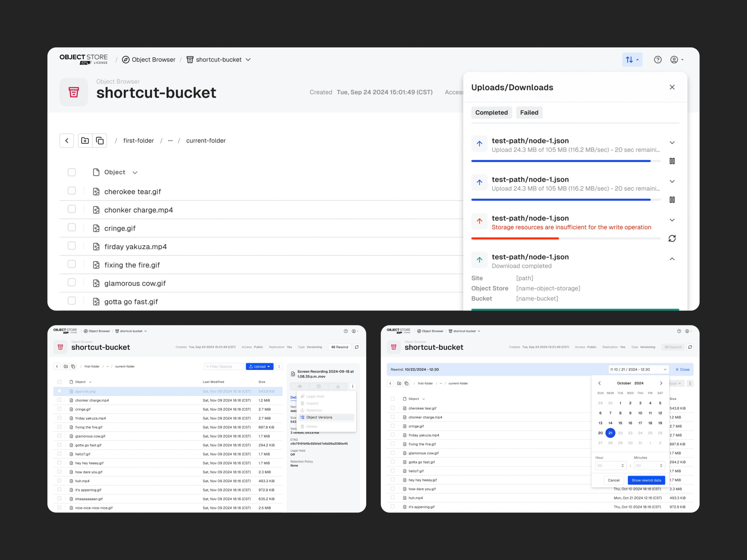Pause the first node-1.json upload
The height and width of the screenshot is (560, 747).
[x=672, y=161]
